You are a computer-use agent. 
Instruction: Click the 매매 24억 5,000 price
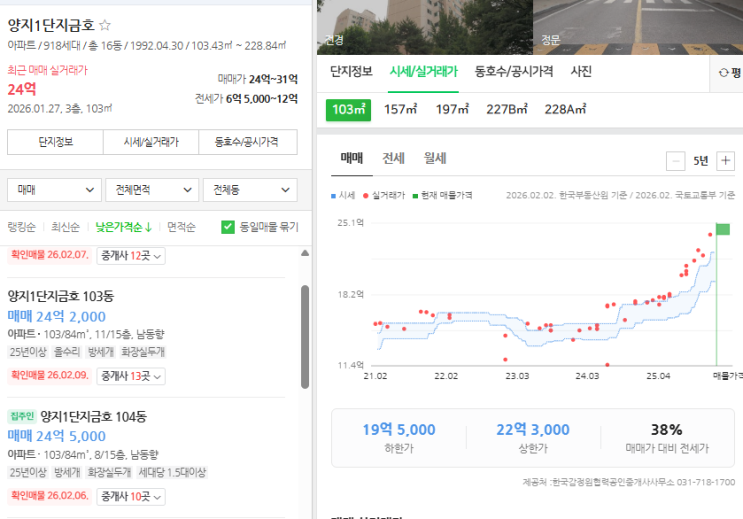click(56, 436)
